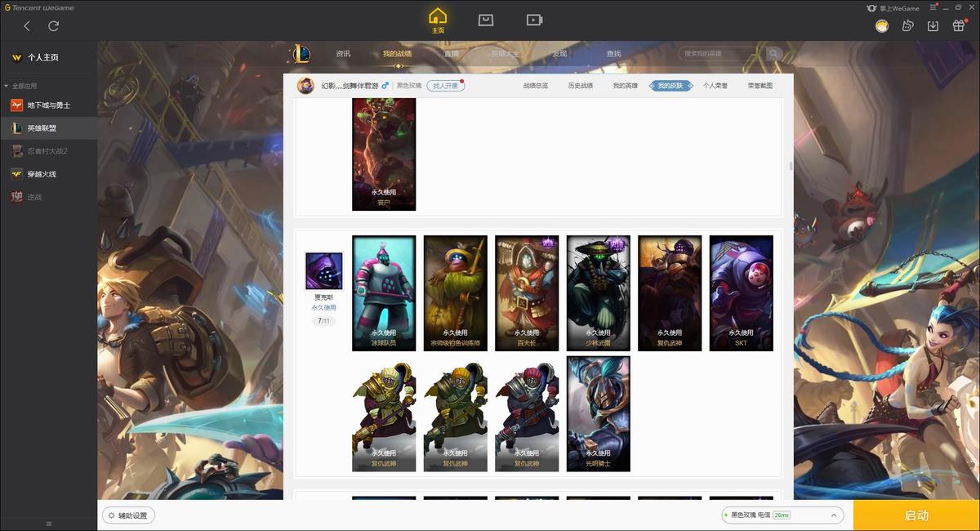Open the 我的英雄 sub-tab
980x531 pixels.
(x=626, y=86)
